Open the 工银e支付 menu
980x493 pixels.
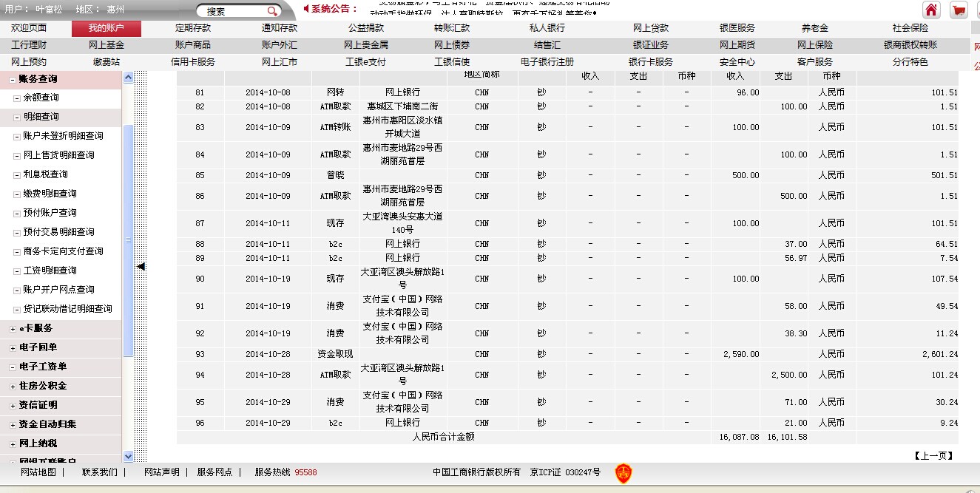point(366,62)
